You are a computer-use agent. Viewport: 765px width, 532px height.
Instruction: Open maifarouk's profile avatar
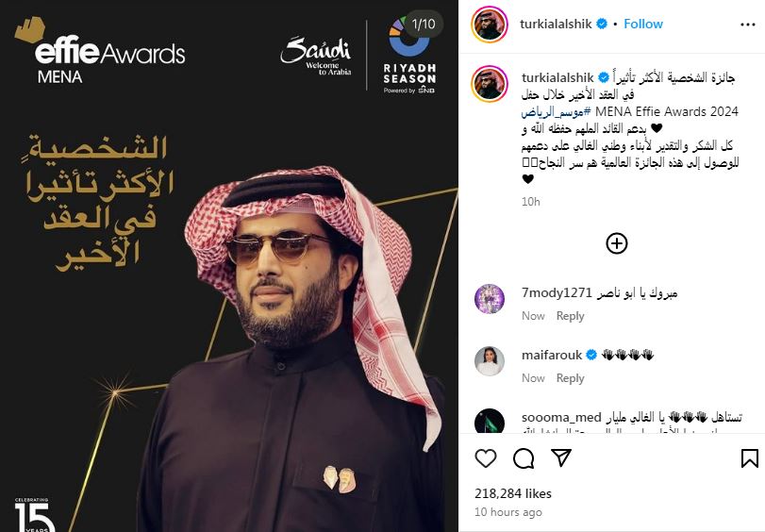pos(490,360)
